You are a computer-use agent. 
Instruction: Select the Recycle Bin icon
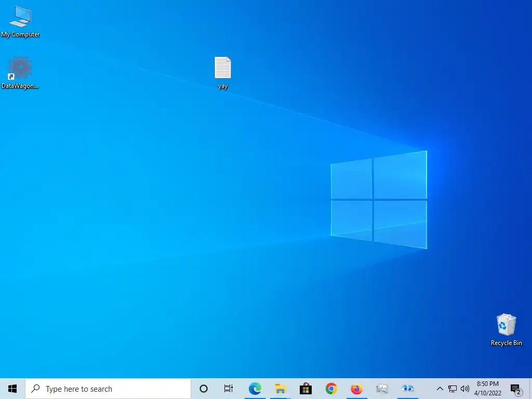coord(506,330)
